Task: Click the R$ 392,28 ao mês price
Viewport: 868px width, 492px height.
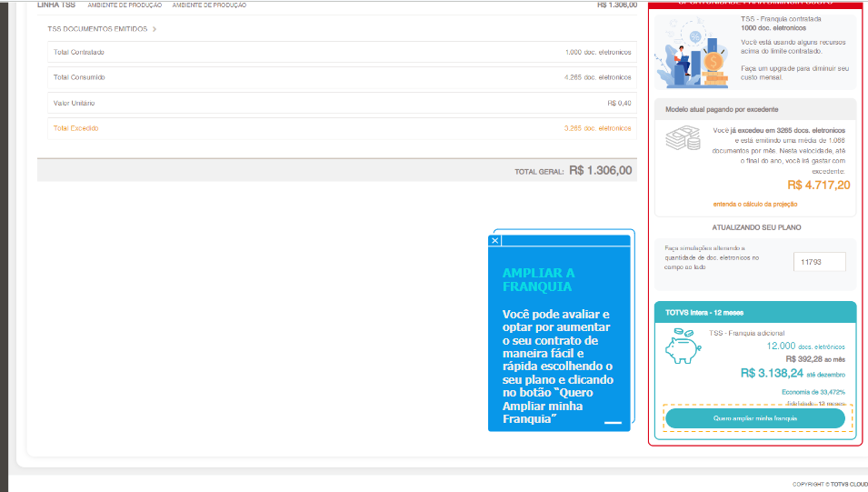Action: pos(815,359)
